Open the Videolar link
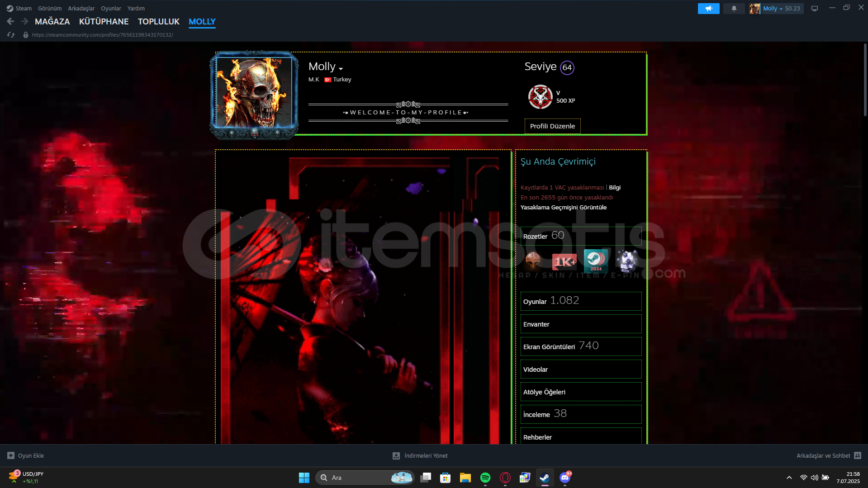 pos(581,369)
